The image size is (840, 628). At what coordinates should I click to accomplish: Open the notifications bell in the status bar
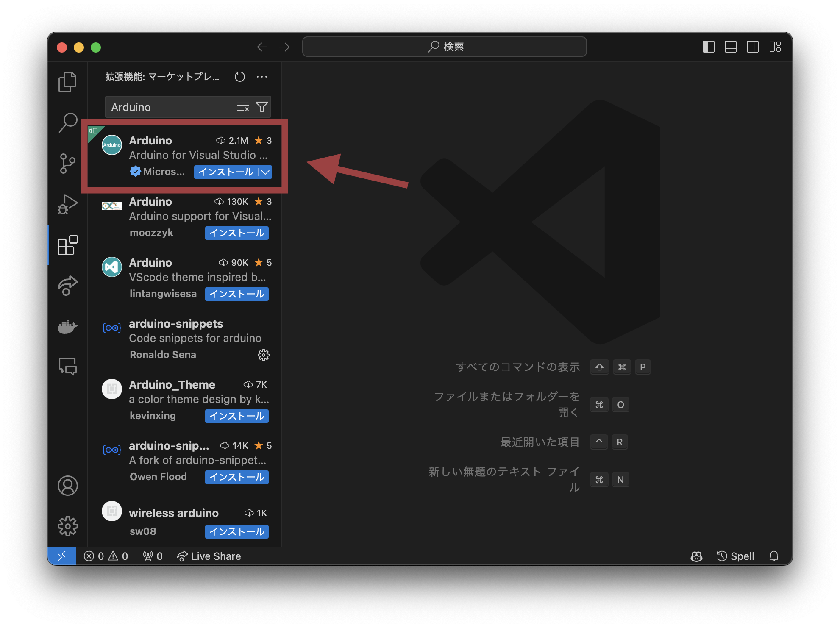[x=774, y=556]
